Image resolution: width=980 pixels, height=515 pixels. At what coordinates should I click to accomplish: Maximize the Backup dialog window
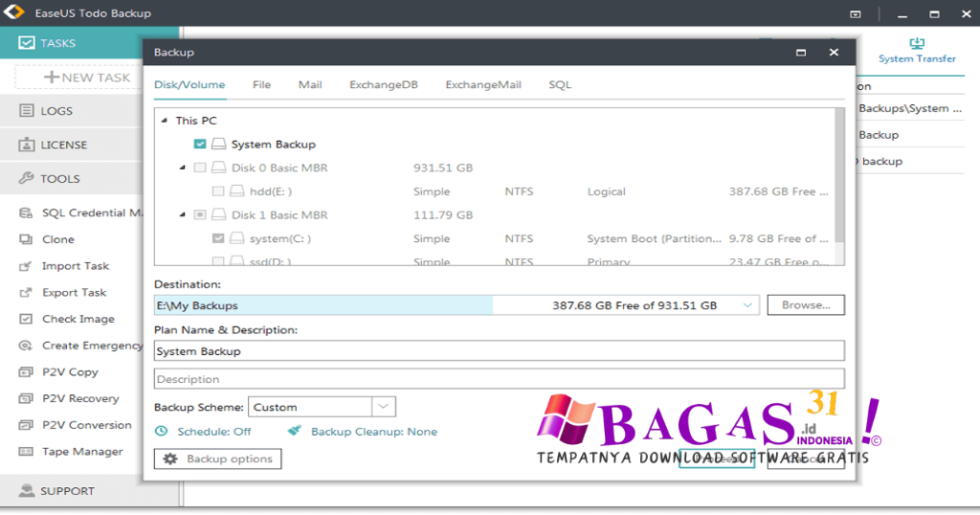tap(801, 53)
